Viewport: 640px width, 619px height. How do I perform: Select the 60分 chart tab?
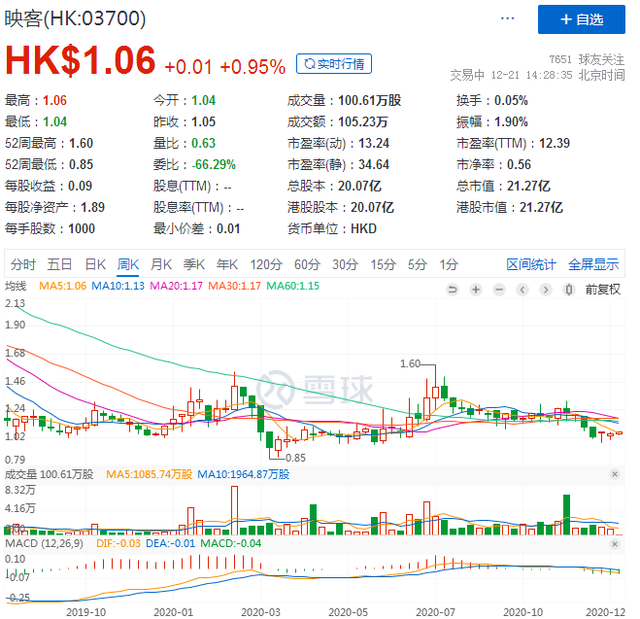coord(307,264)
